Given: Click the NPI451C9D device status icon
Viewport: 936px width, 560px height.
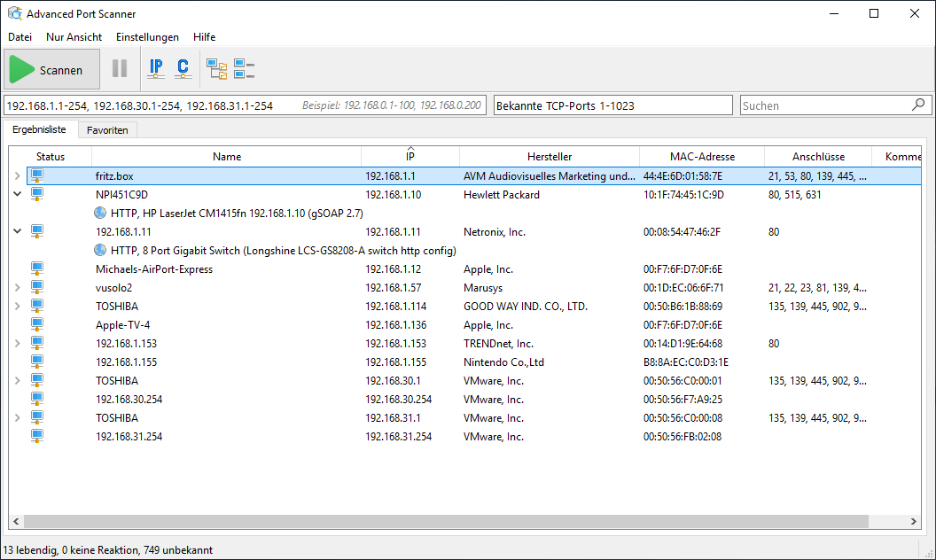Looking at the screenshot, I should (37, 195).
